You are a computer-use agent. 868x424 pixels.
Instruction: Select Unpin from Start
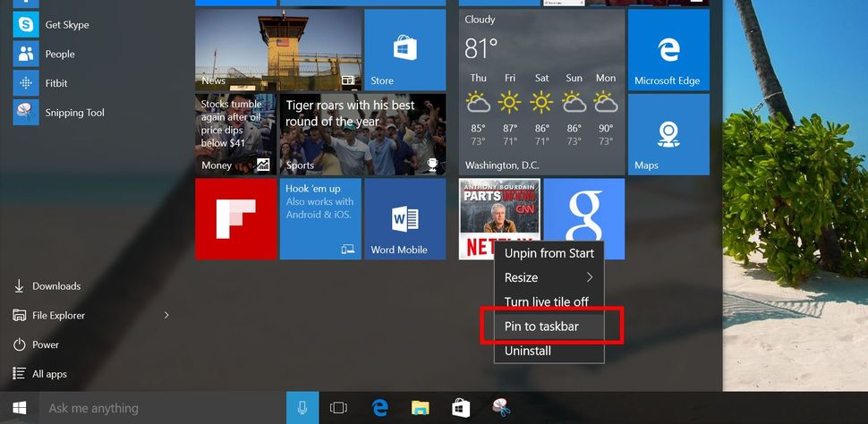(549, 253)
